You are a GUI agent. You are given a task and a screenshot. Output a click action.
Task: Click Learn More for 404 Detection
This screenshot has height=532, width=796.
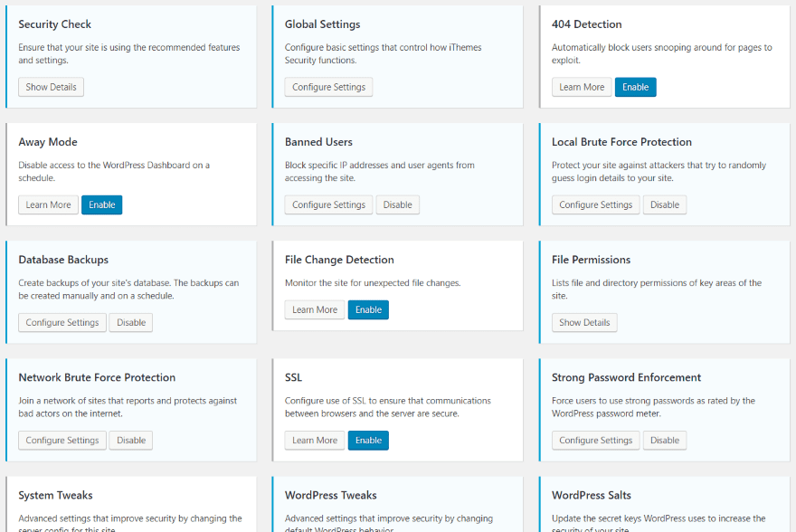coord(582,87)
